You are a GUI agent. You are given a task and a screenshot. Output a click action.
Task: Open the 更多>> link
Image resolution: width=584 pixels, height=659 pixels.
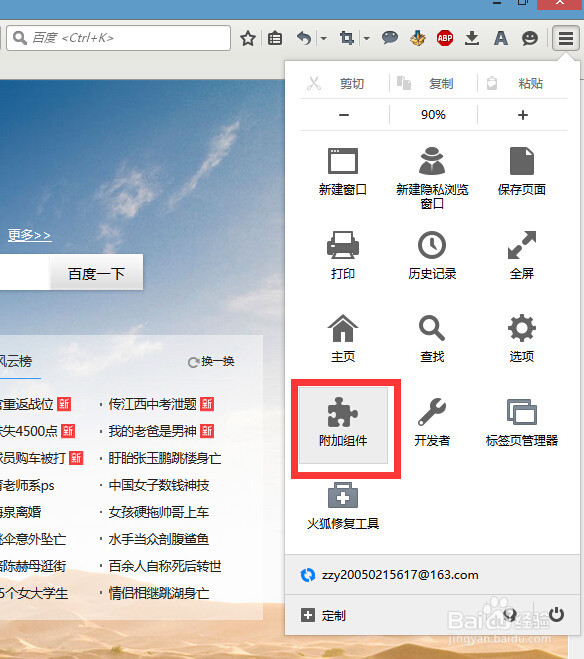pyautogui.click(x=29, y=235)
